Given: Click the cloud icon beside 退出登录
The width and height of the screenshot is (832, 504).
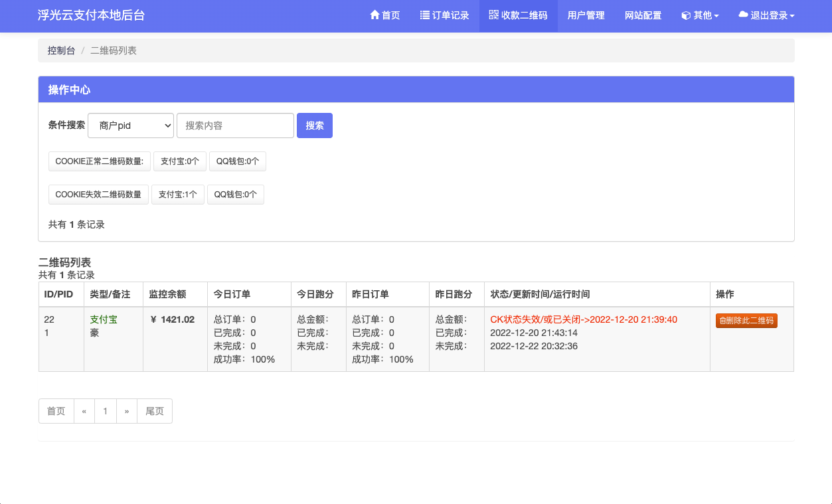Looking at the screenshot, I should (x=743, y=15).
